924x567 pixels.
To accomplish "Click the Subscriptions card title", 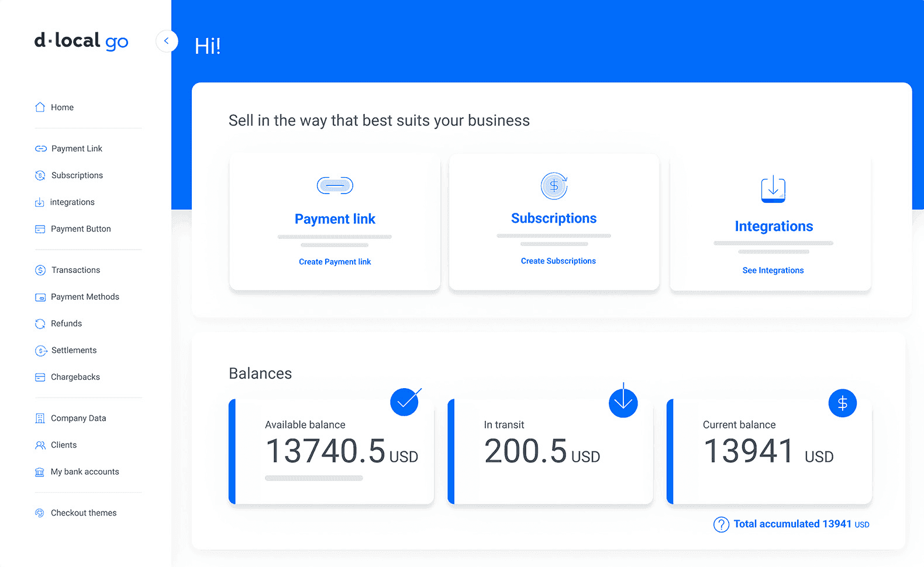I will click(554, 219).
